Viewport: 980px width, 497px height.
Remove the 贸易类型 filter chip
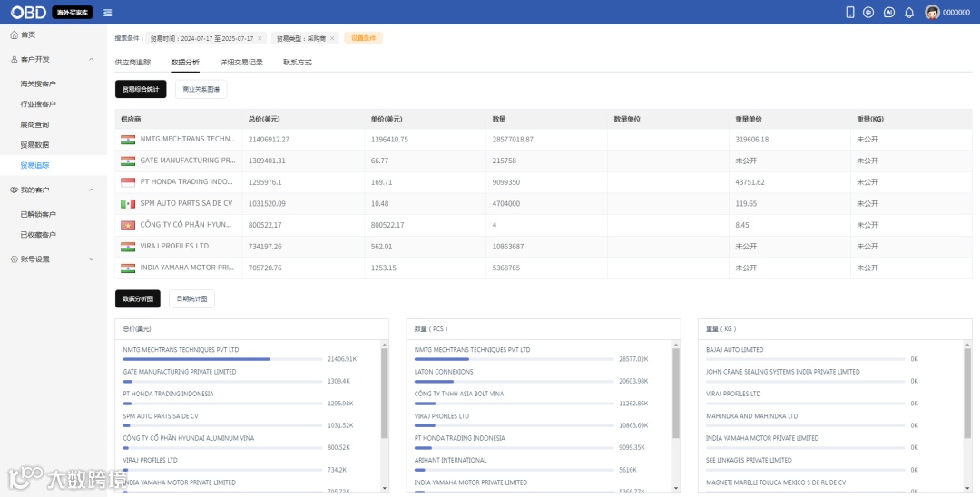pos(332,39)
